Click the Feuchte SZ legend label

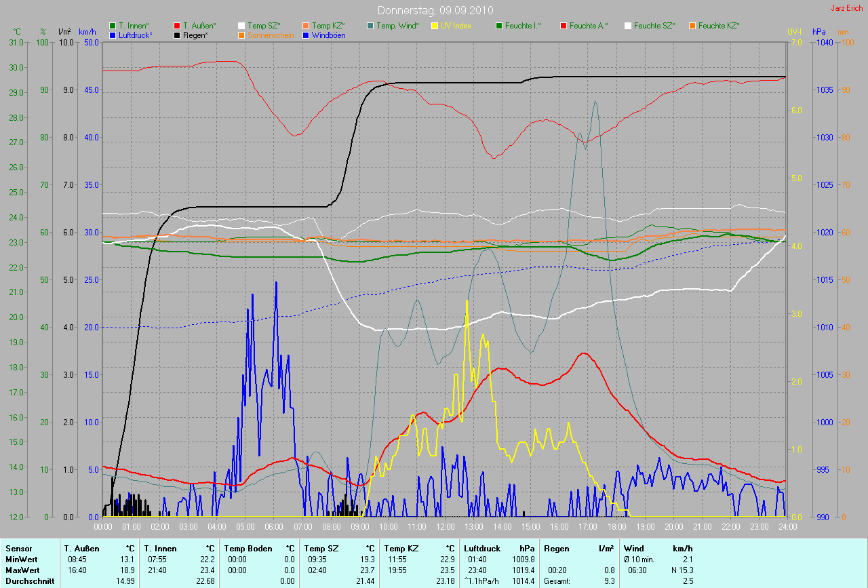[654, 26]
